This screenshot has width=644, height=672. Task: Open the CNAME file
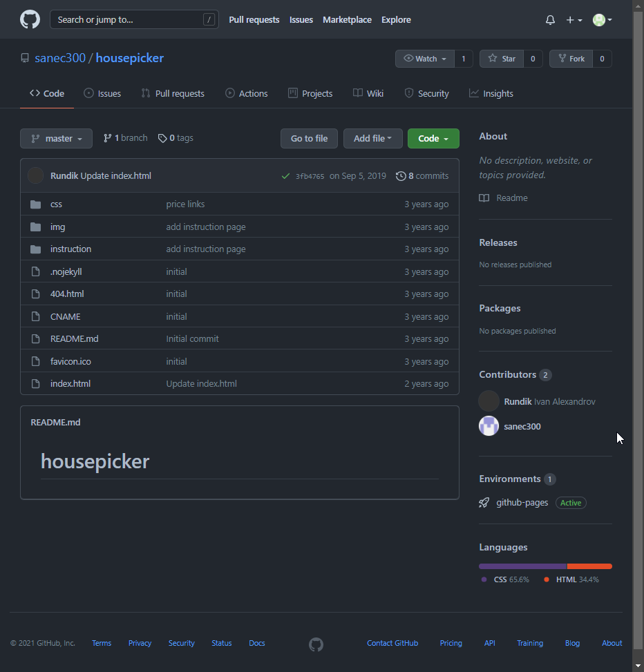66,317
